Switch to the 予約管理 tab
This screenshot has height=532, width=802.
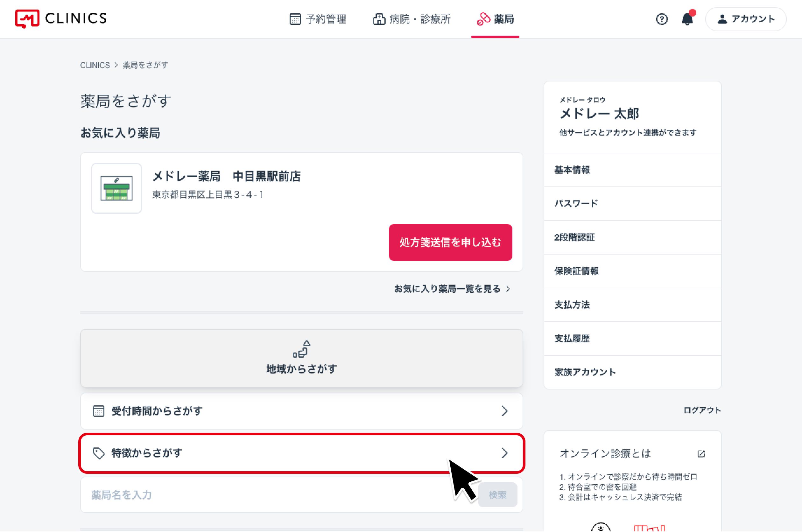(x=318, y=19)
